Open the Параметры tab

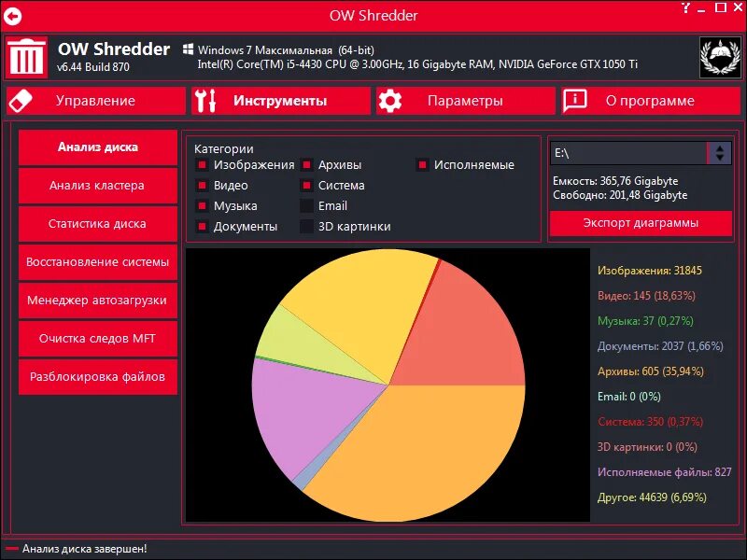(x=465, y=101)
